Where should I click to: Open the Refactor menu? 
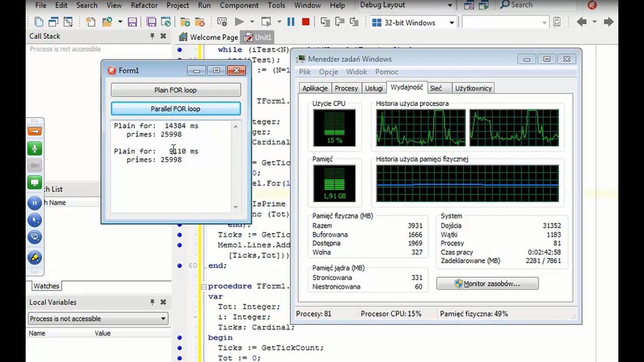pos(144,5)
